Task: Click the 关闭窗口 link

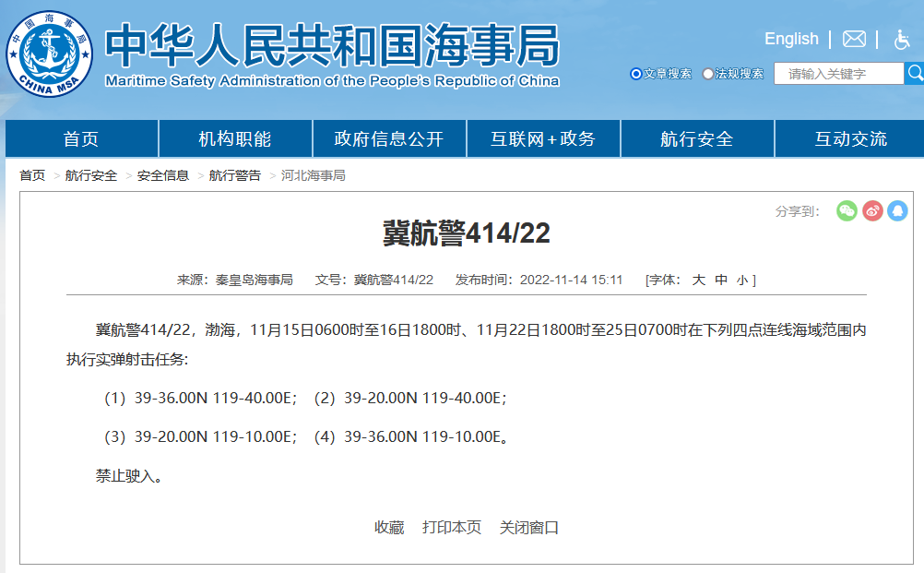Action: [x=529, y=527]
